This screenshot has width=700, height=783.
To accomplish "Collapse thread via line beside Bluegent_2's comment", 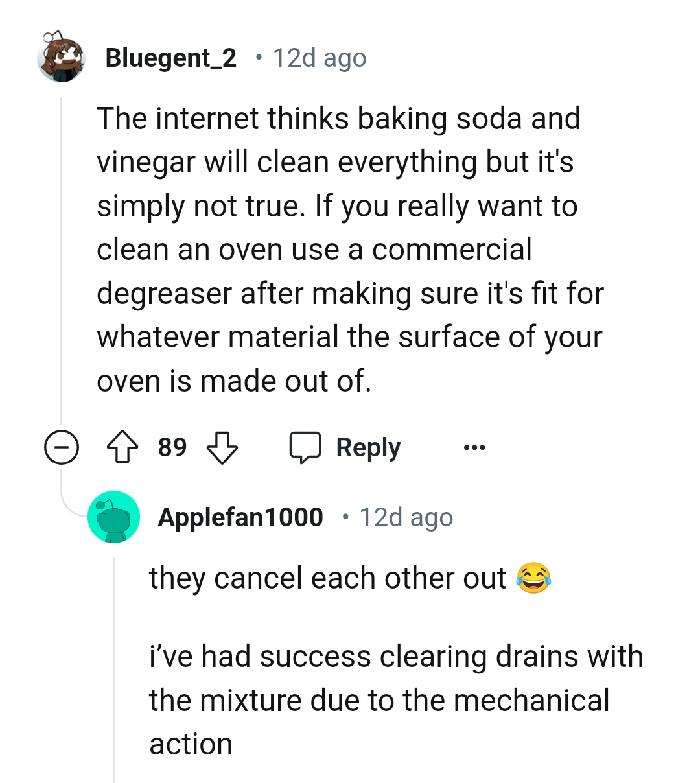I will tap(62, 259).
